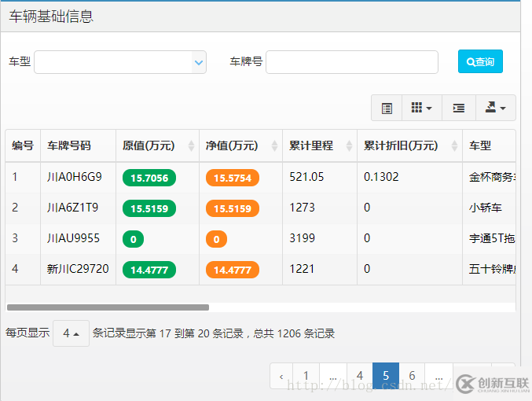Image resolution: width=532 pixels, height=401 pixels.
Task: Click vehicle type 宇通5T拖
Action: coord(492,238)
